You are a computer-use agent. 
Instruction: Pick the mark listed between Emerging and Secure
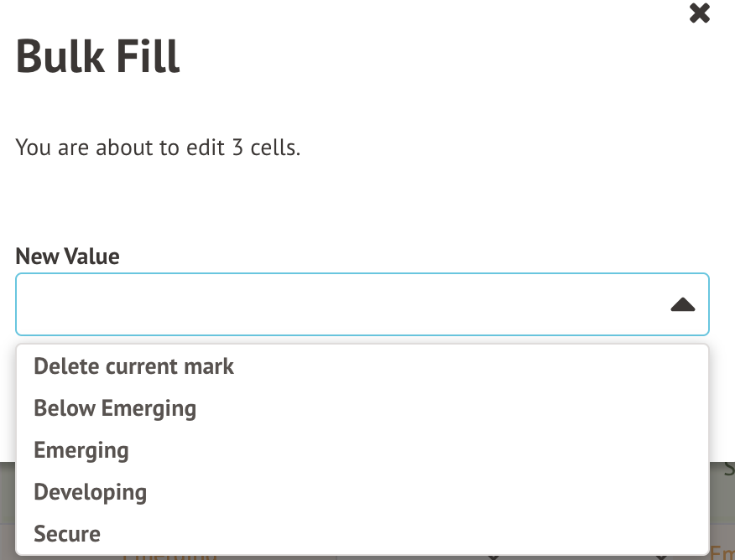coord(90,492)
